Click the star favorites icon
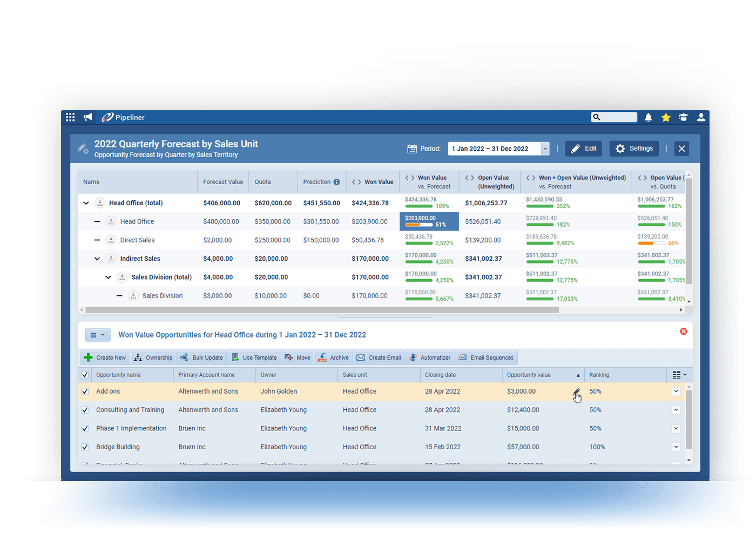Screen dimensions: 756x540 [665, 117]
